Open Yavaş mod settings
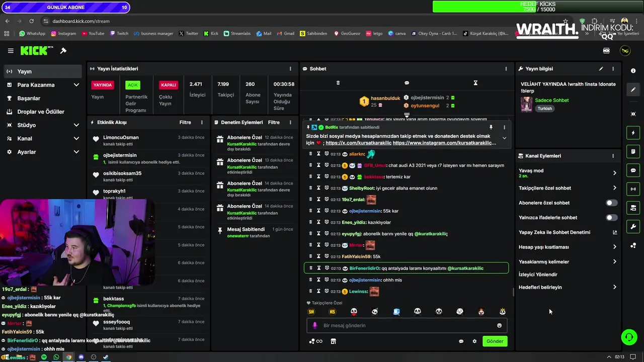The width and height of the screenshot is (644, 362). (x=568, y=173)
